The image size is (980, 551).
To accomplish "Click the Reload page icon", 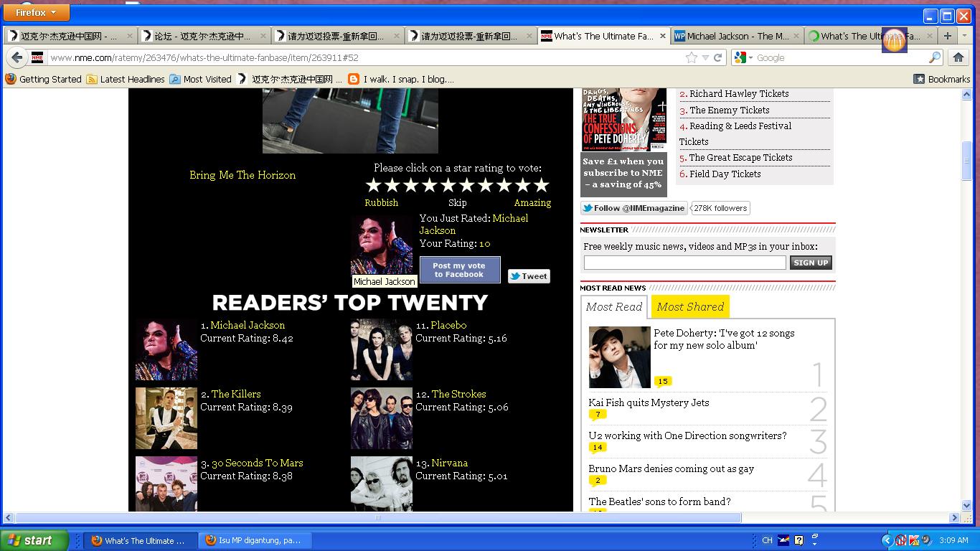I will [717, 57].
